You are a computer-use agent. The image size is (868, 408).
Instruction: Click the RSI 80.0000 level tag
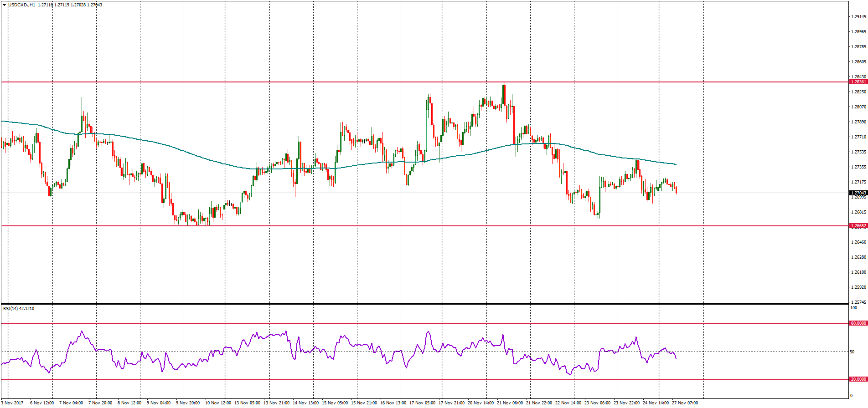pos(858,323)
